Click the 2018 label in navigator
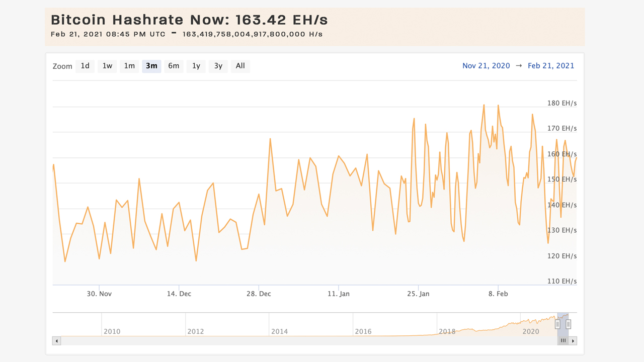 [x=447, y=331]
